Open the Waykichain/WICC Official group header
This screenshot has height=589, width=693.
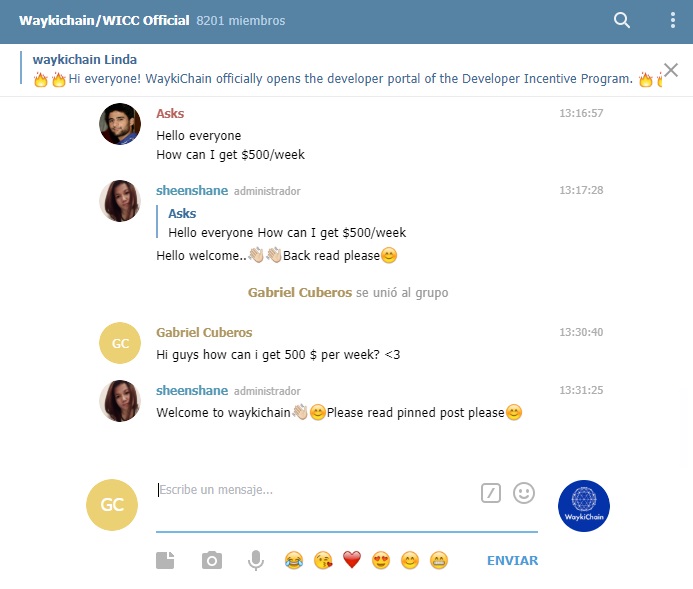[152, 20]
